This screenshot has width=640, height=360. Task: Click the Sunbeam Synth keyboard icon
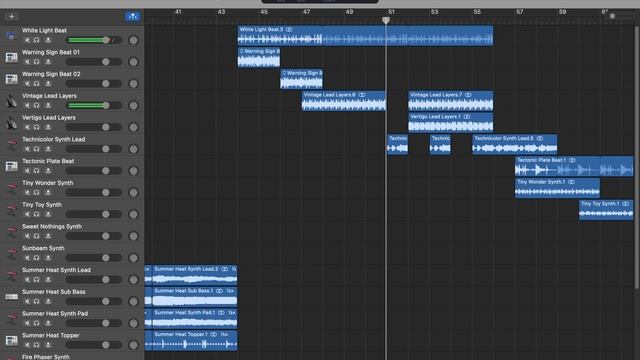[11, 253]
